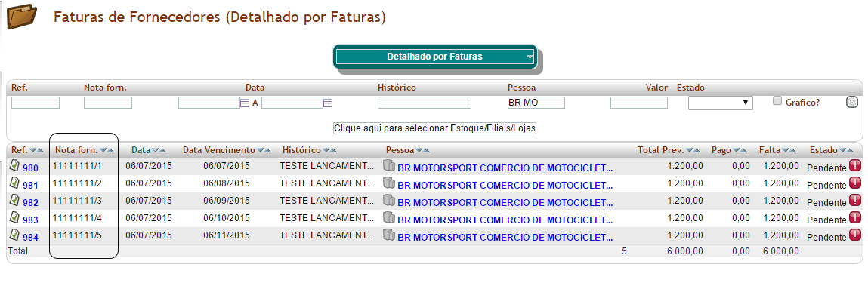Click the red pending alert icon on row 984
Image resolution: width=868 pixels, height=292 pixels.
pos(854,235)
